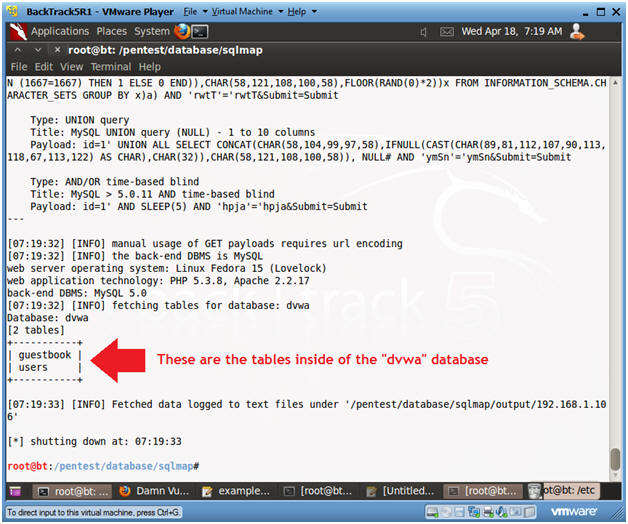
Task: Open the Terminal menu in the terminal
Action: click(111, 67)
